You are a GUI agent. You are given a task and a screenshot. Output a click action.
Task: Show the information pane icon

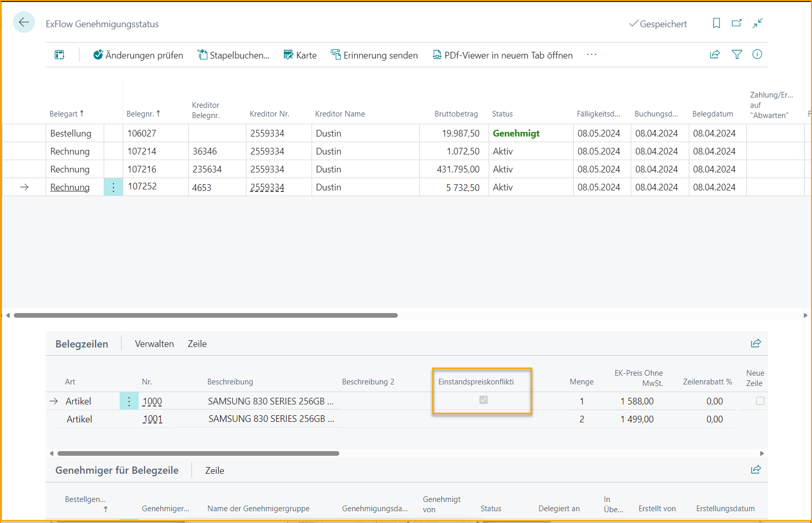757,54
